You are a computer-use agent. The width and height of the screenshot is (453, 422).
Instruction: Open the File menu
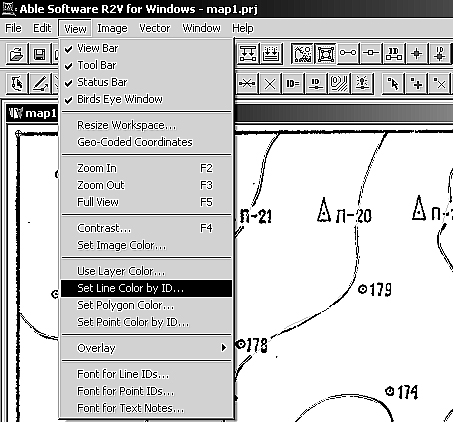click(13, 28)
